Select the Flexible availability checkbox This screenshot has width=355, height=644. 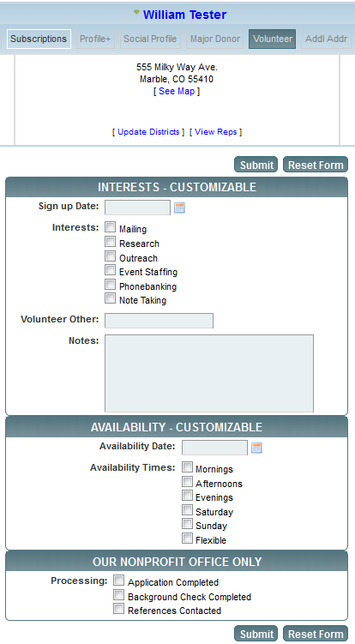187,538
